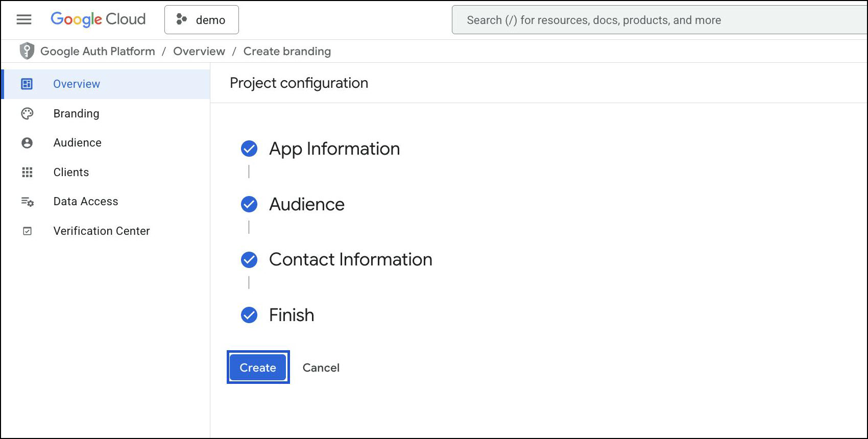Expand the App Information step
Screen dimensions: 868x439
tap(334, 149)
